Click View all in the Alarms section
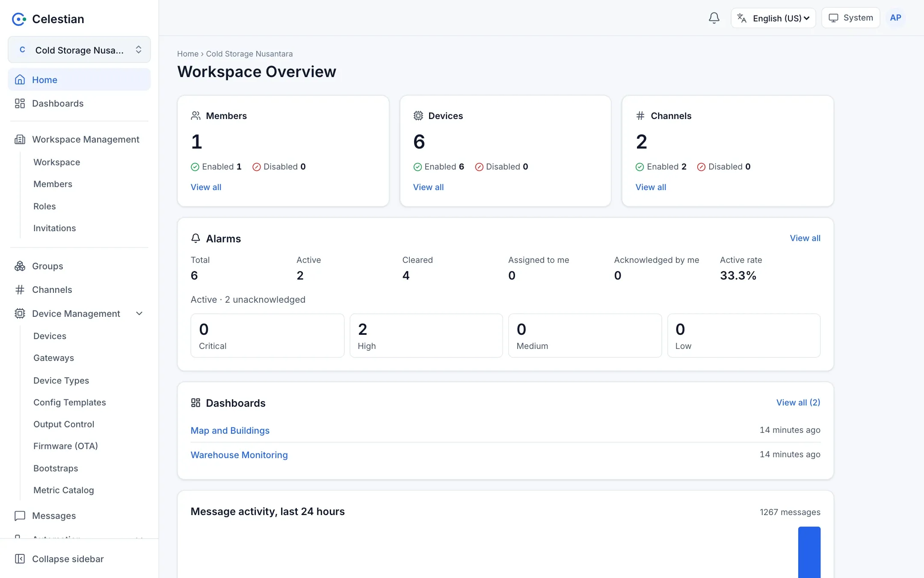Image resolution: width=924 pixels, height=578 pixels. point(805,238)
